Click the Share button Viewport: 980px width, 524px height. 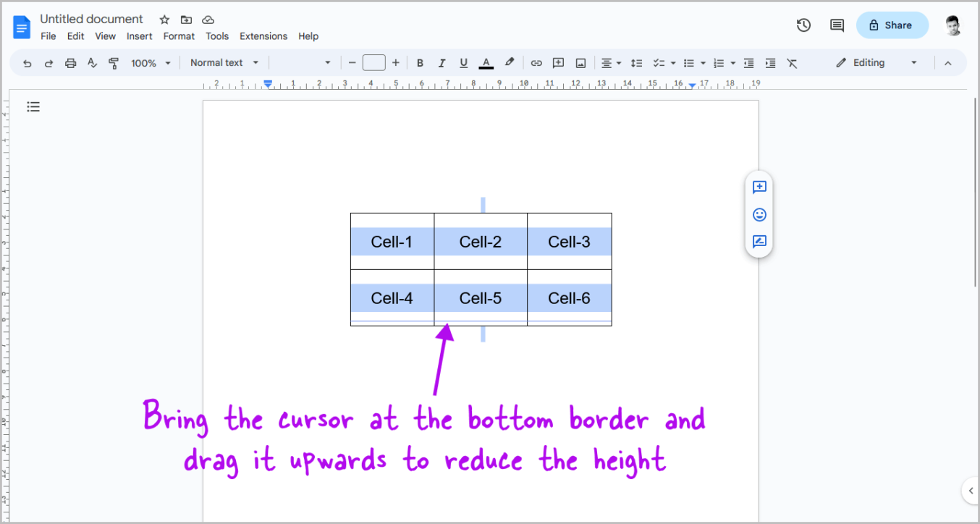(892, 25)
